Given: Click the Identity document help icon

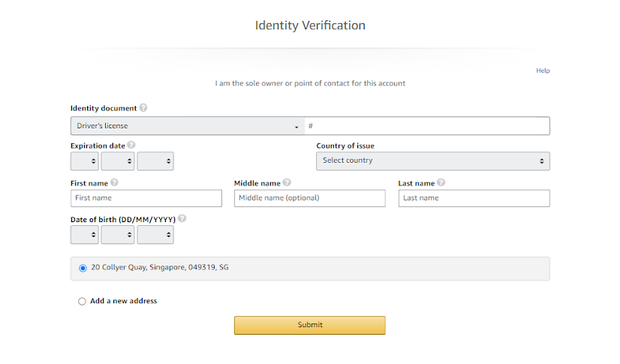Looking at the screenshot, I should click(x=143, y=107).
